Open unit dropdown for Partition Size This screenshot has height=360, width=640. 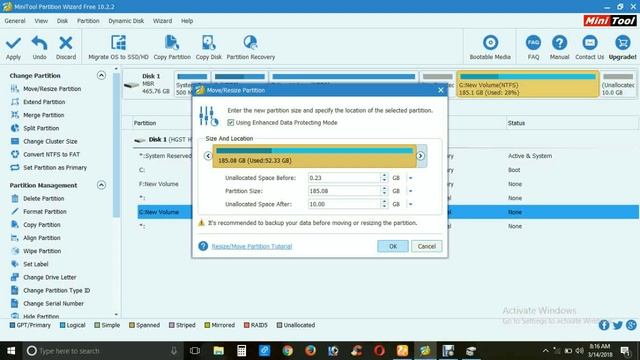[x=411, y=191]
